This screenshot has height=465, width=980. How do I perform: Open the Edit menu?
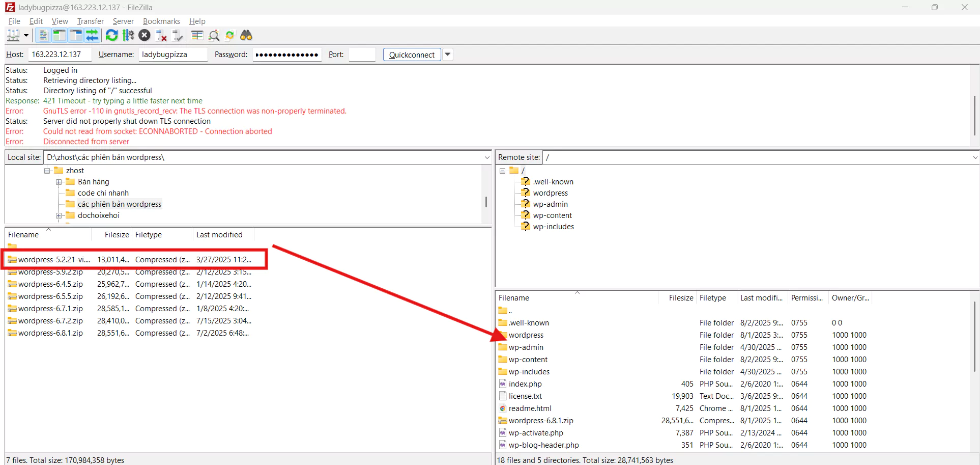36,21
